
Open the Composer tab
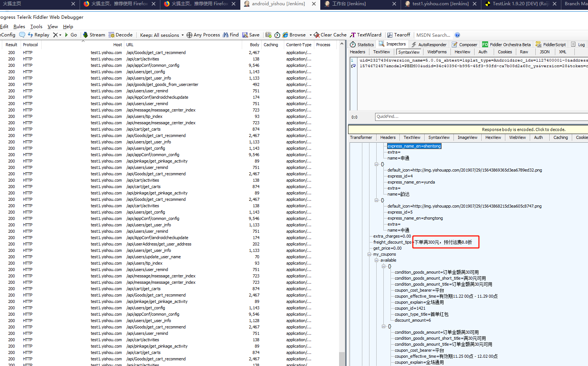click(464, 44)
